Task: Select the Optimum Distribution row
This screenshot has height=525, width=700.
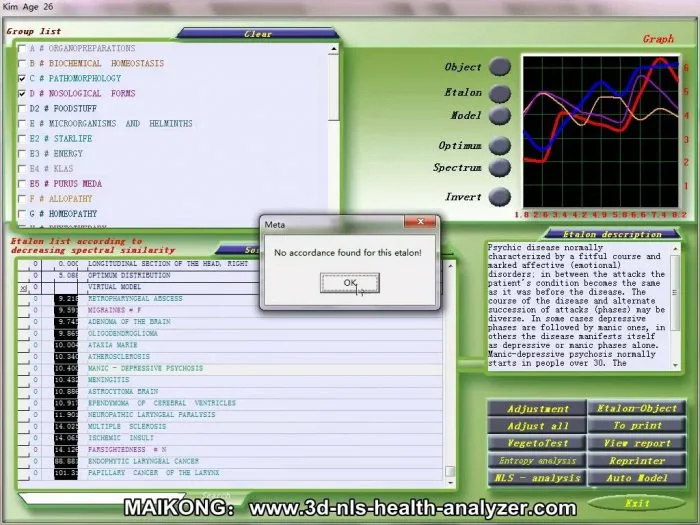Action: pyautogui.click(x=230, y=275)
